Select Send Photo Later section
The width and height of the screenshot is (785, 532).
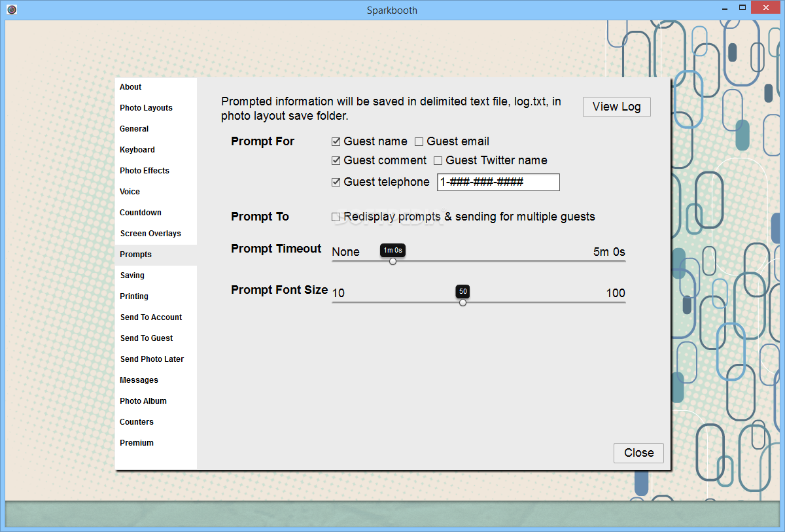[156, 359]
